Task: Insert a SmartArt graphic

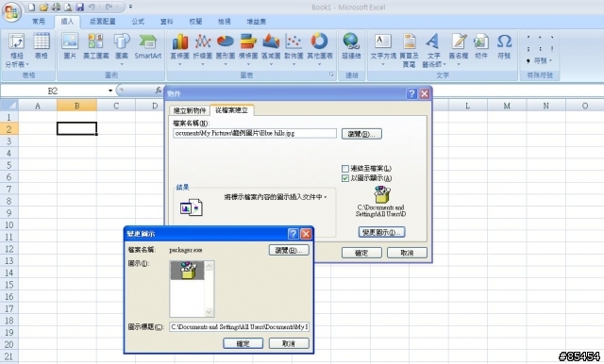Action: (148, 46)
